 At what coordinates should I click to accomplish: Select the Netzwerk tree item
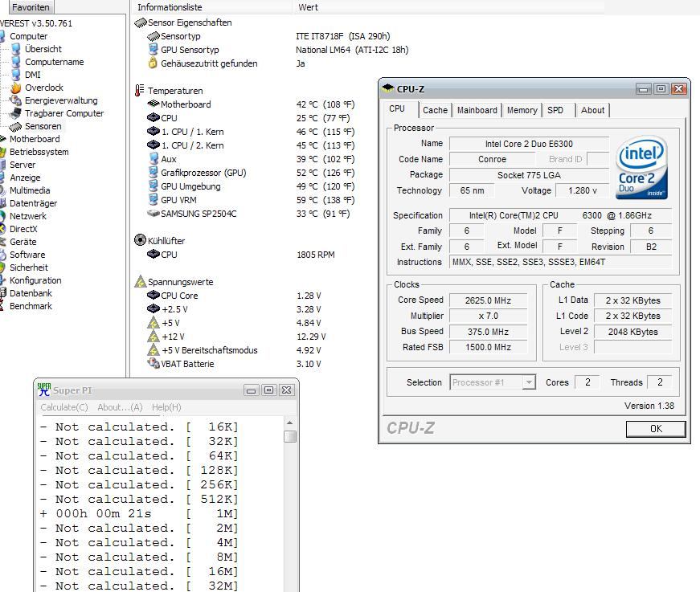click(x=27, y=216)
